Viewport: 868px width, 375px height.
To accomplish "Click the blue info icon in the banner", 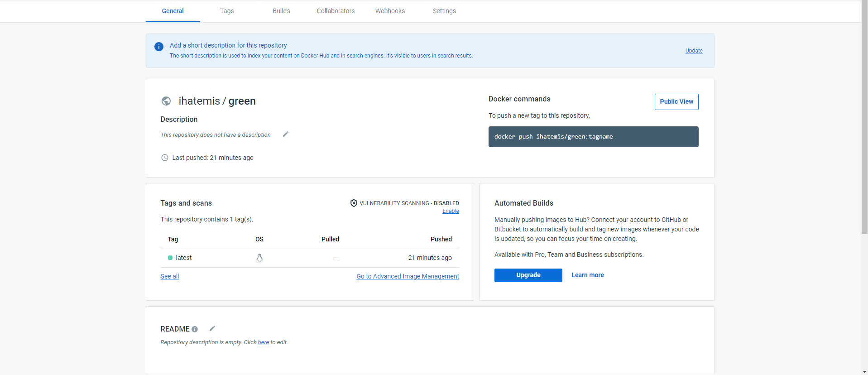I will 159,47.
